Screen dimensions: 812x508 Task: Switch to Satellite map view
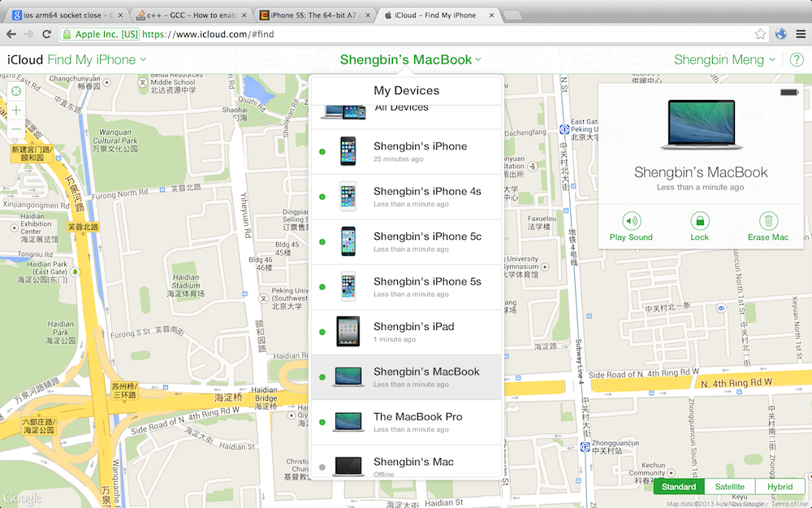tap(730, 487)
